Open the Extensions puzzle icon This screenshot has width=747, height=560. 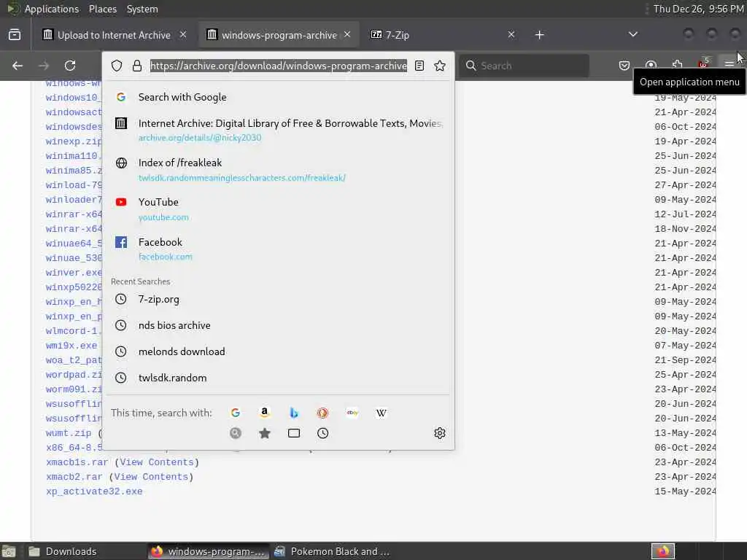point(677,64)
